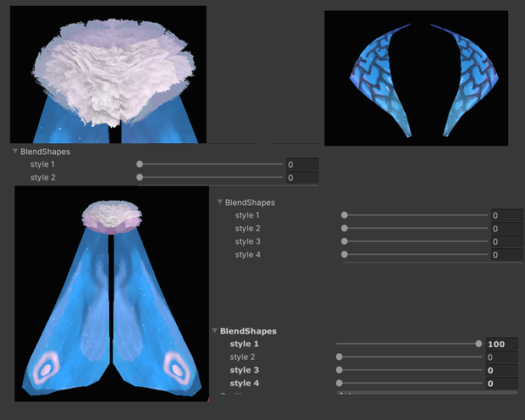The image size is (525, 420).
Task: Click the style 1 slider handle set at 100
Action: [x=478, y=344]
